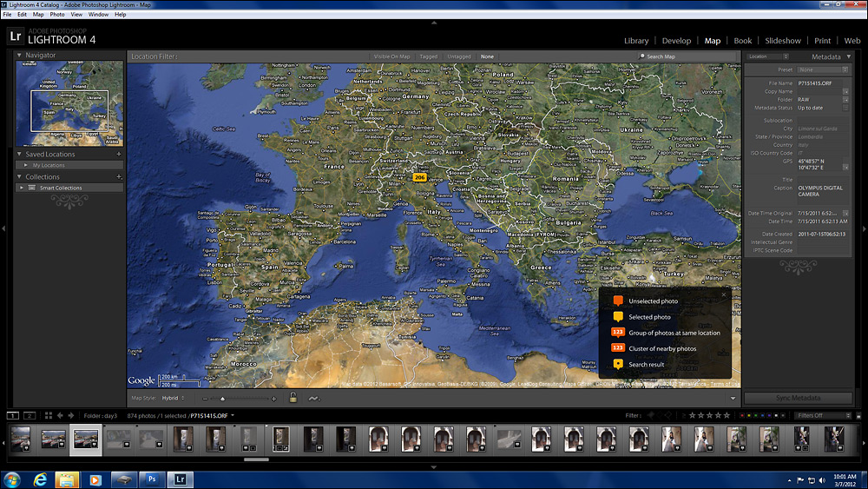Select Tagged location filter
Screen dimensions: 868x489
(429, 56)
